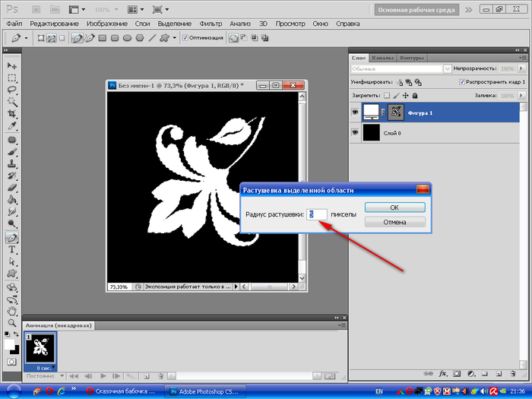
Task: Choose Ellipse shape in options bar
Action: tap(127, 38)
